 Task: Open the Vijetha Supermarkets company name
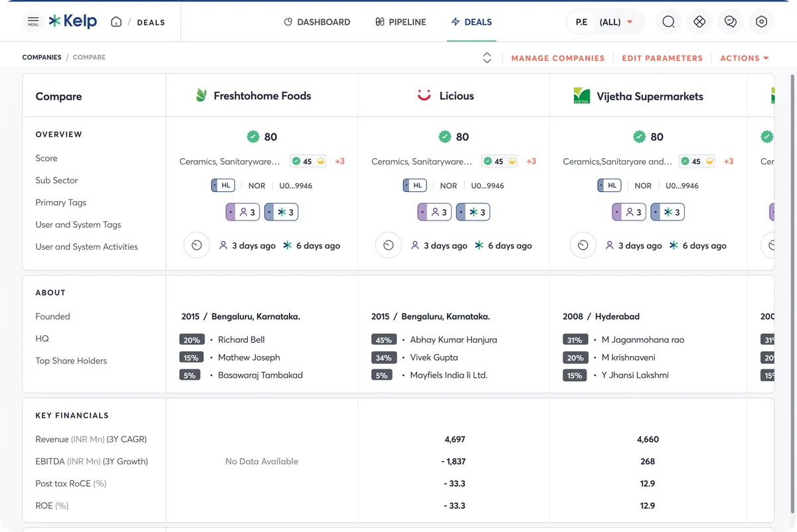pyautogui.click(x=650, y=96)
